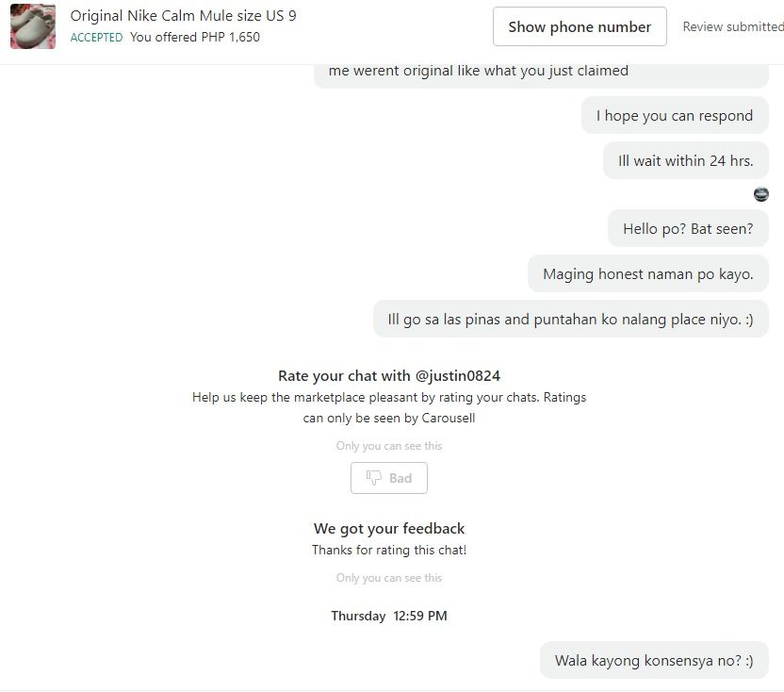Screen dimensions: 784x692
Task: Click the small seen avatar icon
Action: [x=761, y=194]
